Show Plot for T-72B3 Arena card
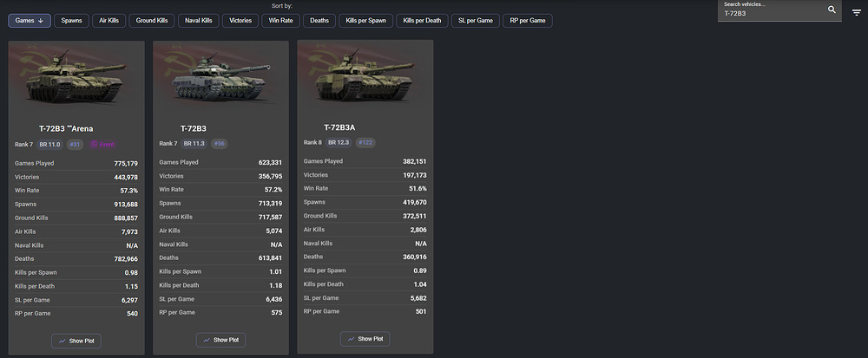 pos(76,341)
